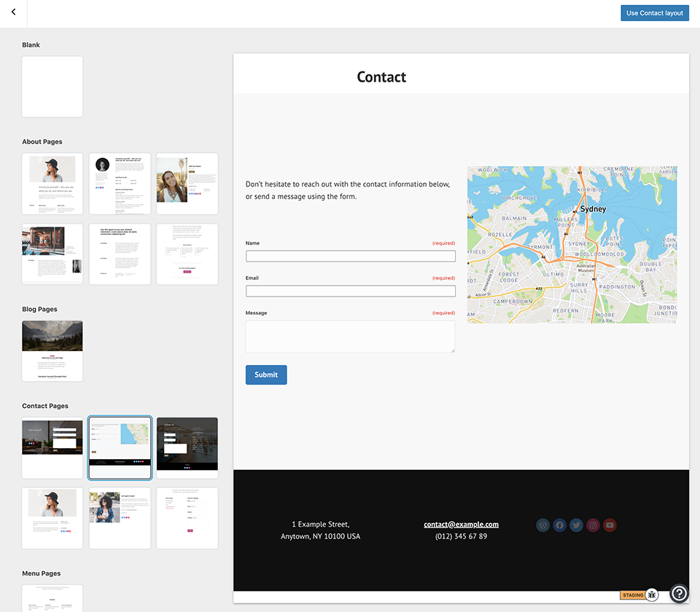The image size is (700, 612).
Task: Select the Blank layout thumbnail
Action: click(52, 87)
